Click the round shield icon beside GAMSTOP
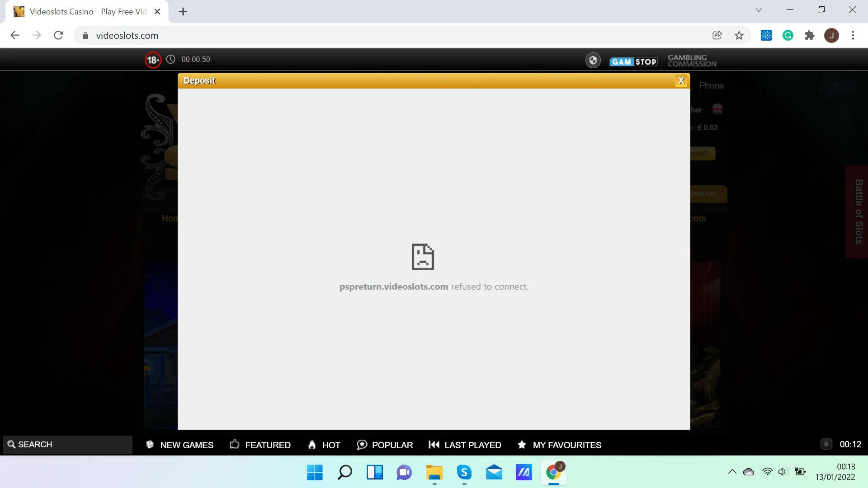Image resolution: width=868 pixels, height=488 pixels. tap(593, 60)
